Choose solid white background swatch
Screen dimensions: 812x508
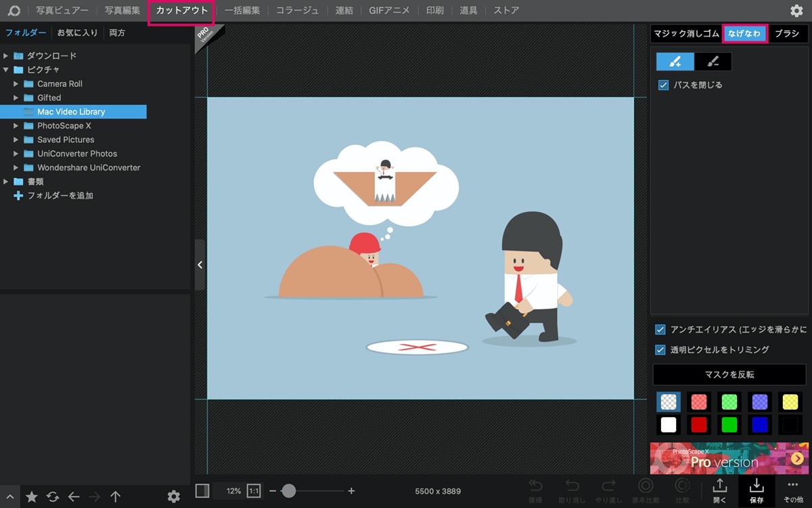tap(669, 425)
